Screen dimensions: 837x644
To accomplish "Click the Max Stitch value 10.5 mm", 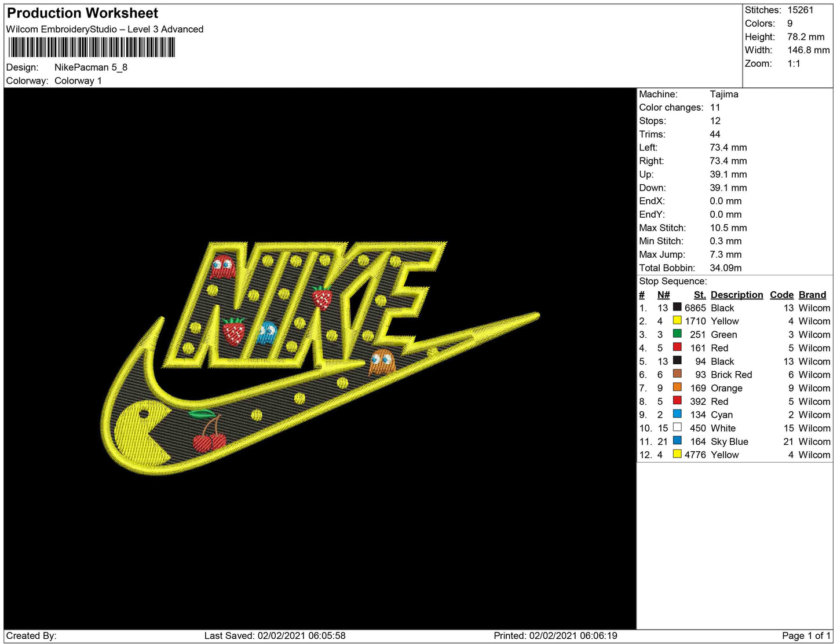I will click(729, 228).
